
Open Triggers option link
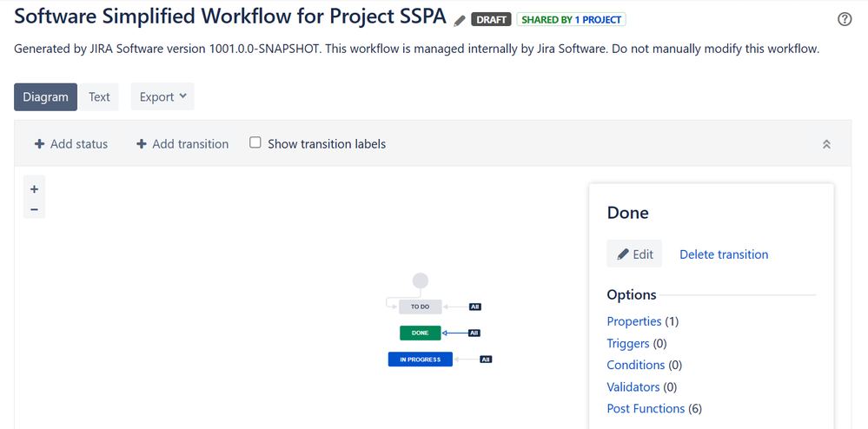click(627, 343)
